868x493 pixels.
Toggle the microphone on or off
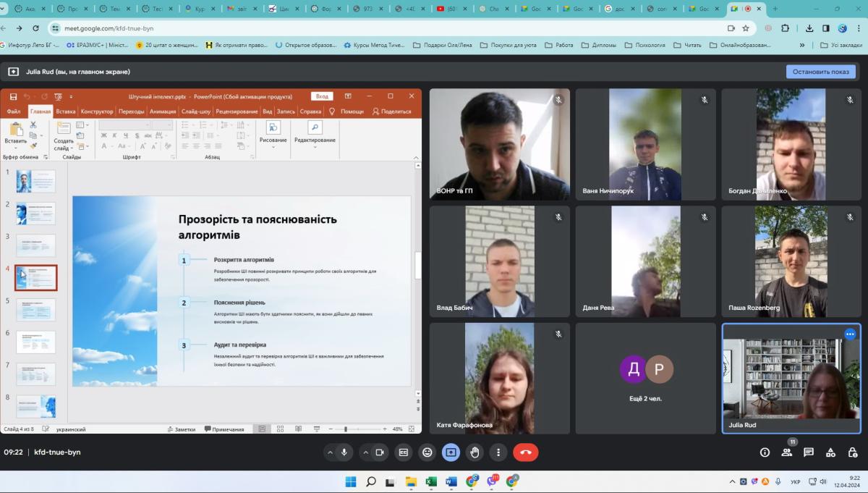coord(344,452)
